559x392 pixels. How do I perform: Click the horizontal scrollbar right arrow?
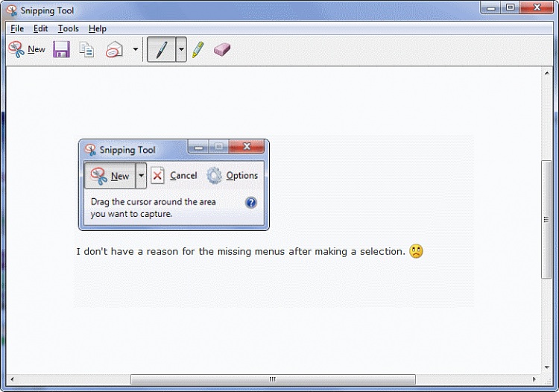(534, 379)
